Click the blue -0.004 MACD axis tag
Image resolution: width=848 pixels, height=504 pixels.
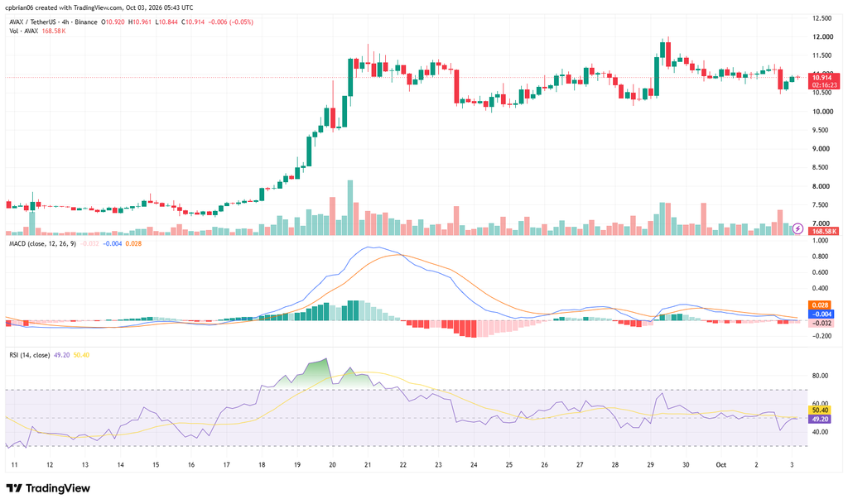point(821,314)
